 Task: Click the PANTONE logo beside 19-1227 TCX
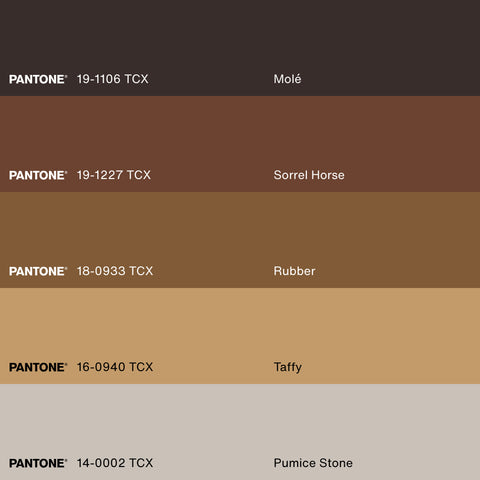38,175
